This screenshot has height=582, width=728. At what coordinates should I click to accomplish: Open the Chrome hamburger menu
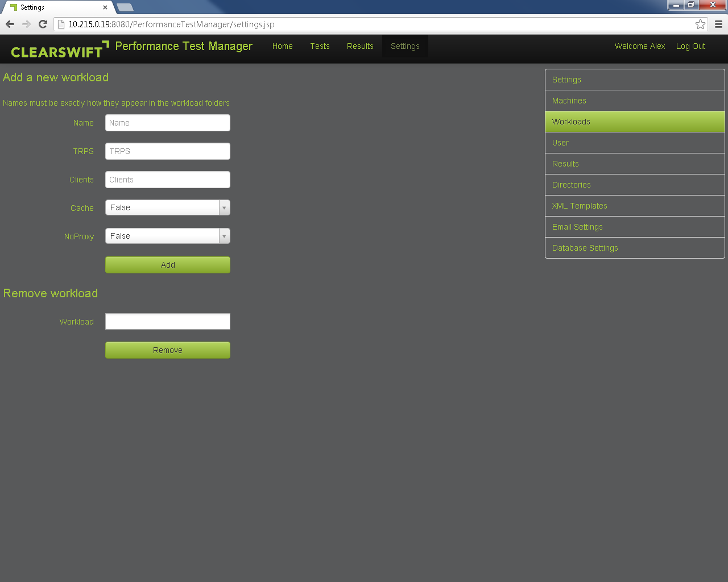(x=718, y=24)
